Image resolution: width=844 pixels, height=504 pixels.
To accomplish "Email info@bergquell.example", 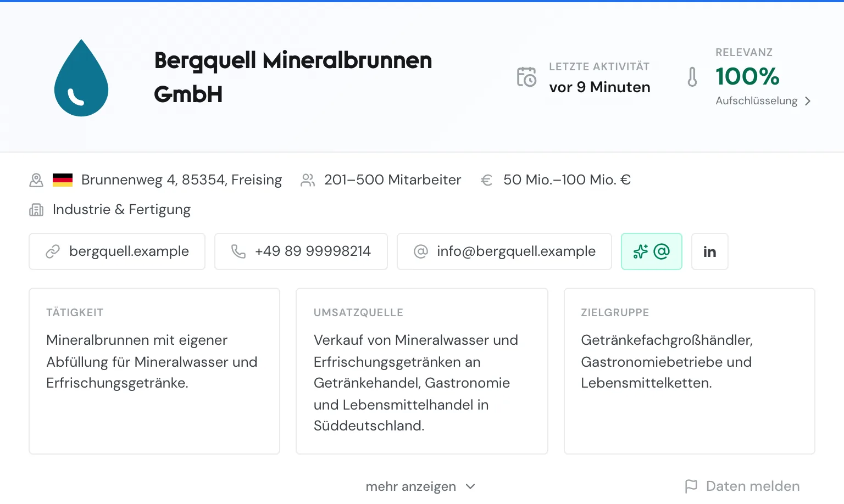I will (504, 251).
